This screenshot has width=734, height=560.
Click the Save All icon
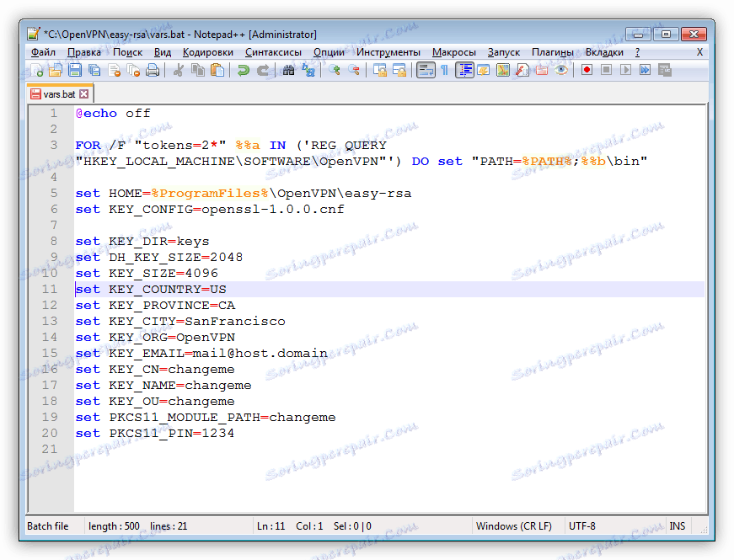pos(94,70)
